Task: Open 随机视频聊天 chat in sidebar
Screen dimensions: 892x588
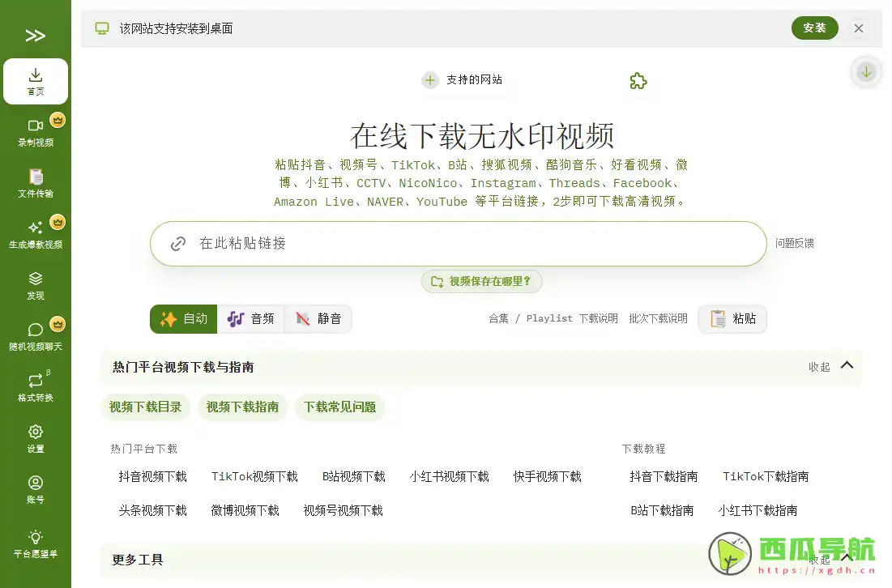Action: 36,337
